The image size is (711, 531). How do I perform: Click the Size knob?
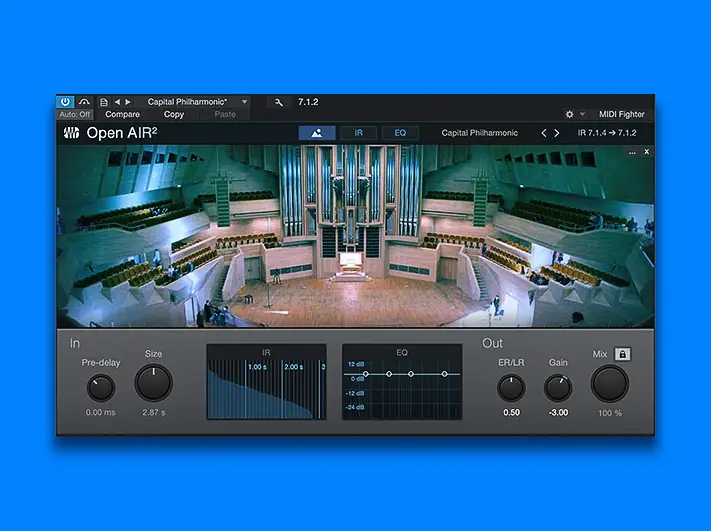pyautogui.click(x=154, y=383)
